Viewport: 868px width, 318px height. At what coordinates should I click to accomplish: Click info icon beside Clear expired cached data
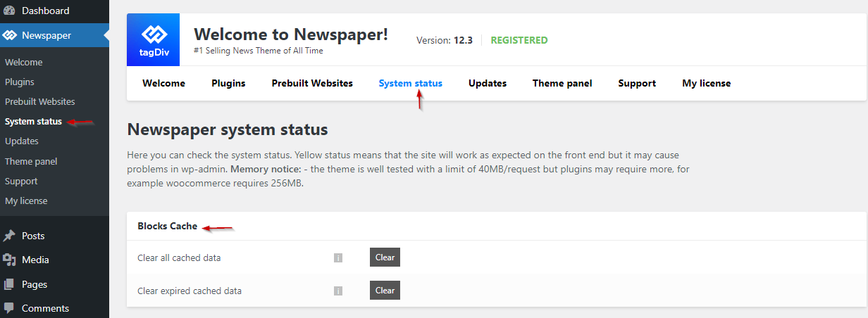[x=338, y=291]
